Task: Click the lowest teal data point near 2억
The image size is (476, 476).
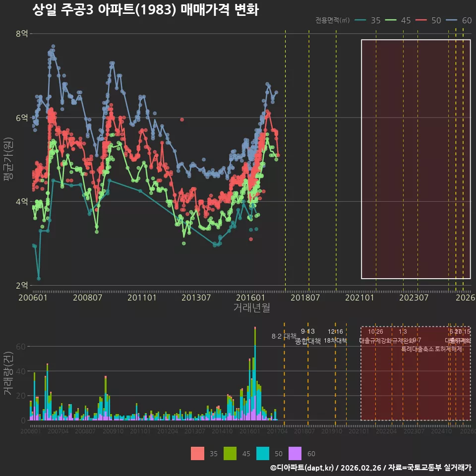Action: point(39,278)
